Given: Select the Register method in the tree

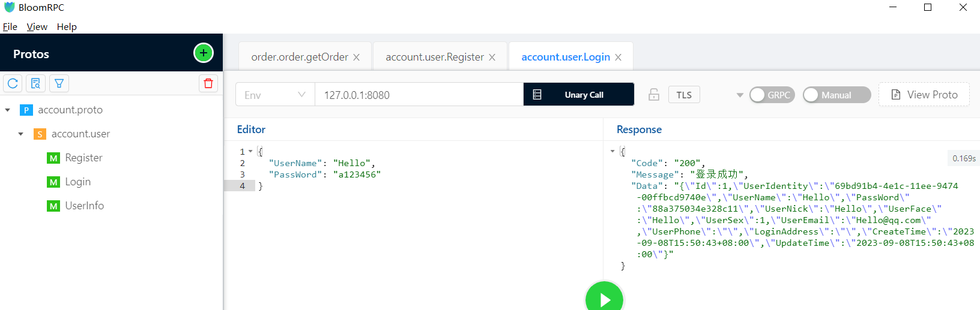Looking at the screenshot, I should (x=83, y=158).
